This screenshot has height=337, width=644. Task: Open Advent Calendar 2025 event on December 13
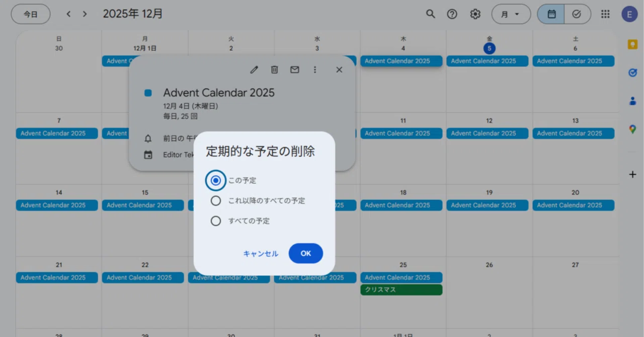click(x=574, y=133)
